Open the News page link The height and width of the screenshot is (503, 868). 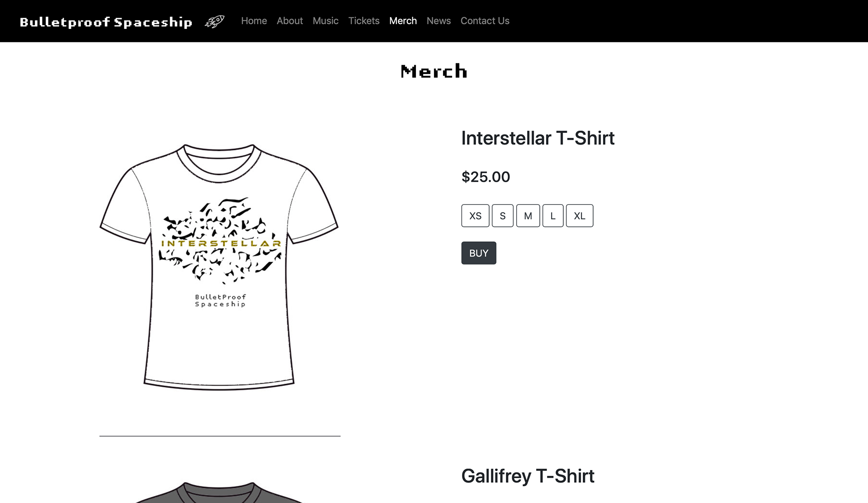click(x=439, y=21)
